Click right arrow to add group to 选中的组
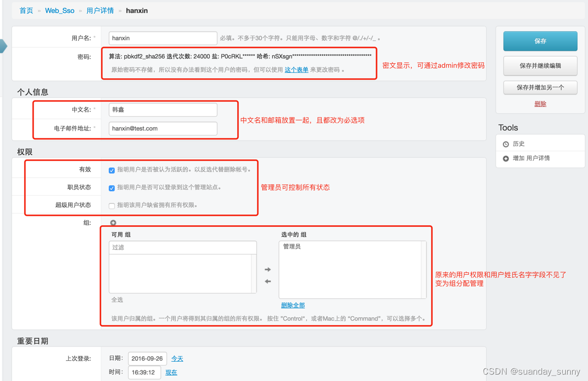Viewport: 588px width, 381px height. point(267,270)
